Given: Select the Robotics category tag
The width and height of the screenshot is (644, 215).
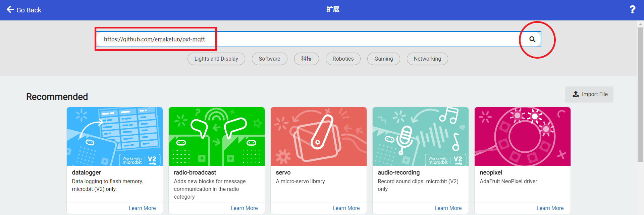Looking at the screenshot, I should [x=343, y=59].
